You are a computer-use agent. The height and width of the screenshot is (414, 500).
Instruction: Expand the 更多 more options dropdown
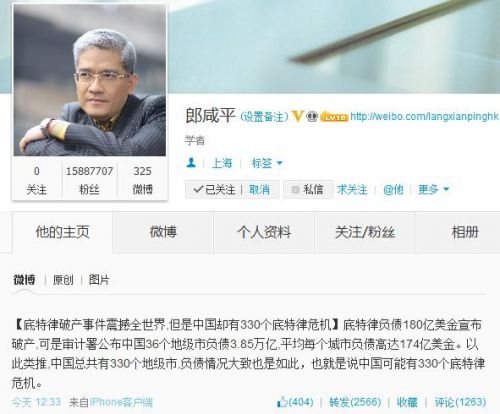[433, 189]
